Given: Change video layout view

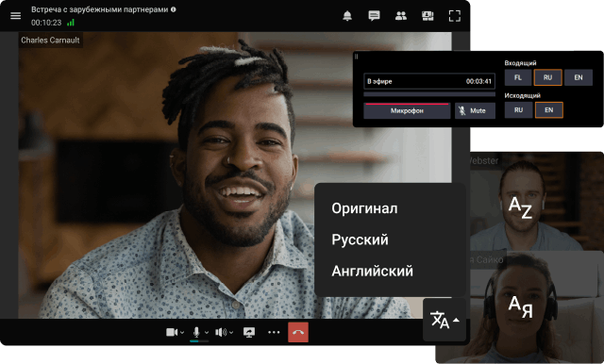Looking at the screenshot, I should [x=428, y=16].
